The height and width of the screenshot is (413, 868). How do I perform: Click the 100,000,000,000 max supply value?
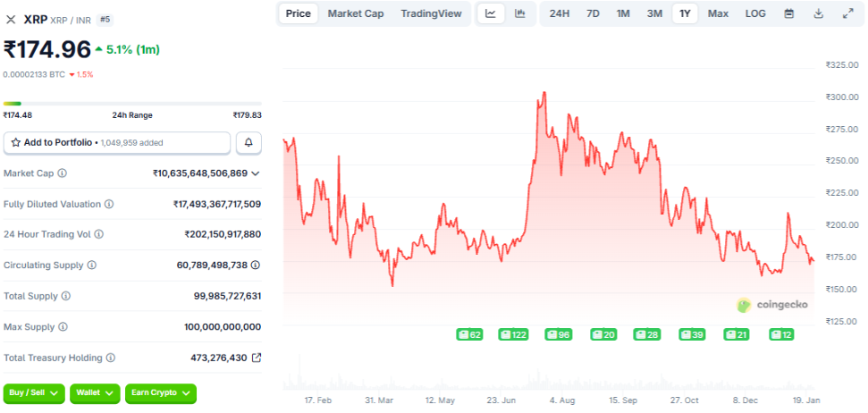pos(223,327)
